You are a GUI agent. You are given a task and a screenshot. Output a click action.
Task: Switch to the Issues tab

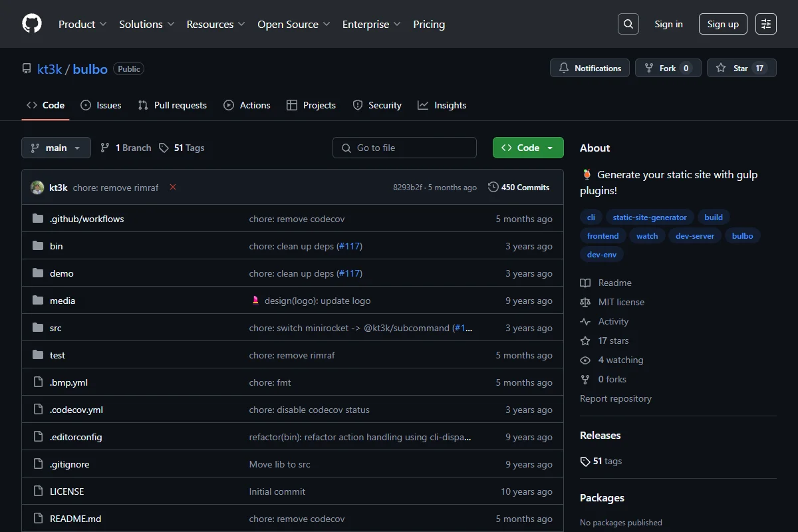point(101,105)
